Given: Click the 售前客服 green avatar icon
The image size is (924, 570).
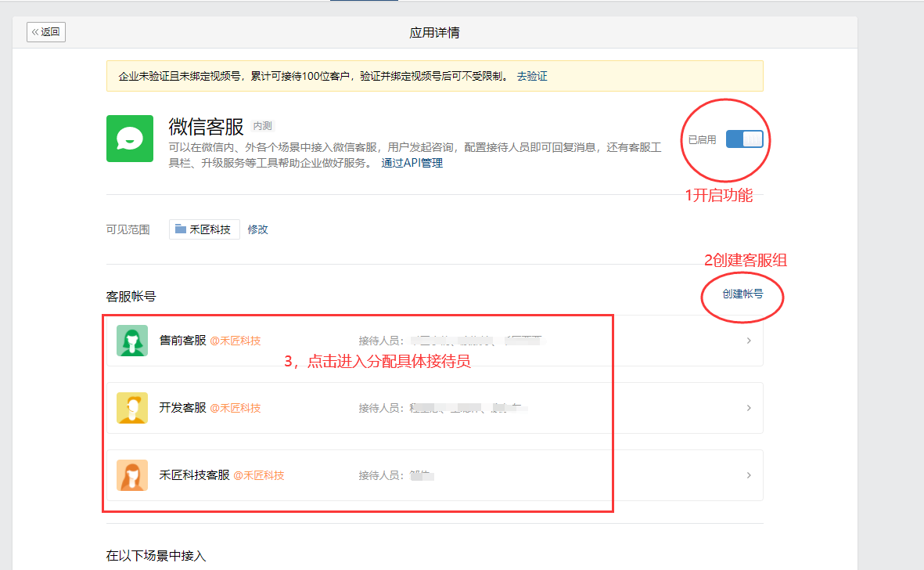Looking at the screenshot, I should click(132, 341).
